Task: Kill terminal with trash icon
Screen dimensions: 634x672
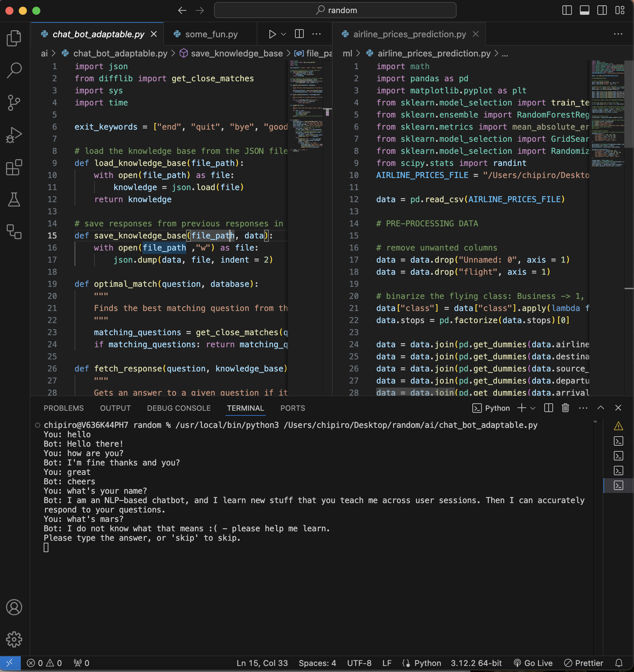Action: pos(565,408)
